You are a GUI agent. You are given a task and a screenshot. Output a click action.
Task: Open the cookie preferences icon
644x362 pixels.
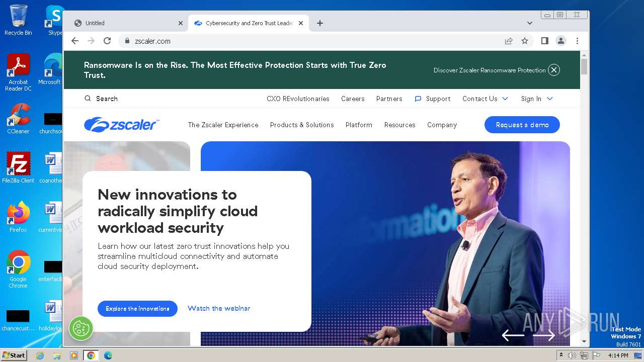[x=80, y=328]
